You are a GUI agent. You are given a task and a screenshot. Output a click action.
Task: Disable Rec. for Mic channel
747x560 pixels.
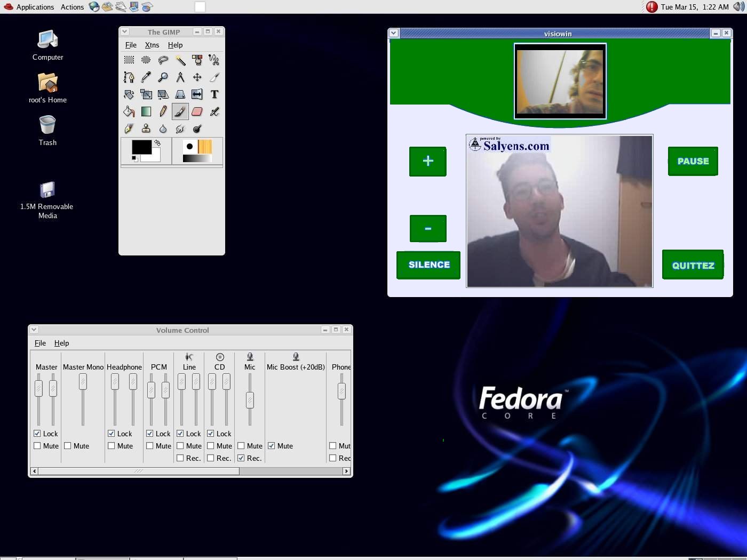point(241,458)
